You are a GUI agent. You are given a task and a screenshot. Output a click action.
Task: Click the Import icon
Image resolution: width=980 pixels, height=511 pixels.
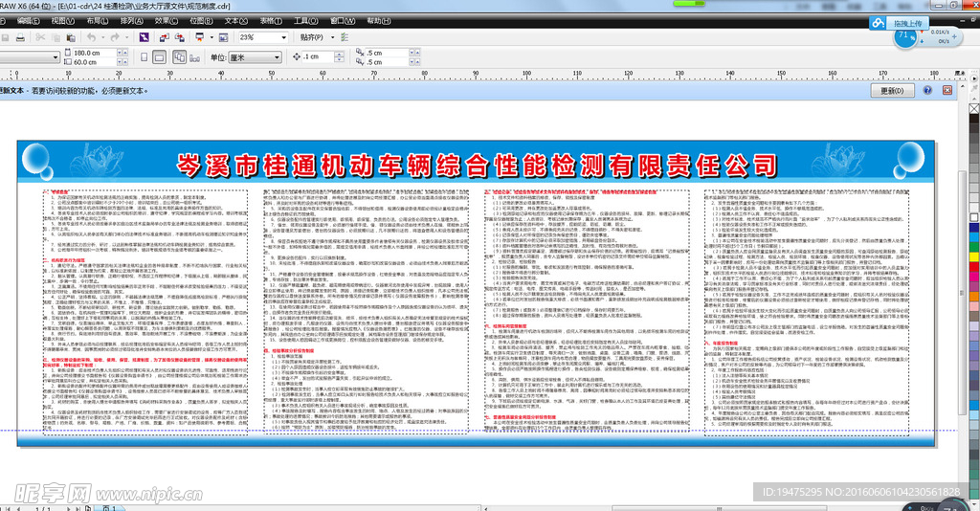165,37
